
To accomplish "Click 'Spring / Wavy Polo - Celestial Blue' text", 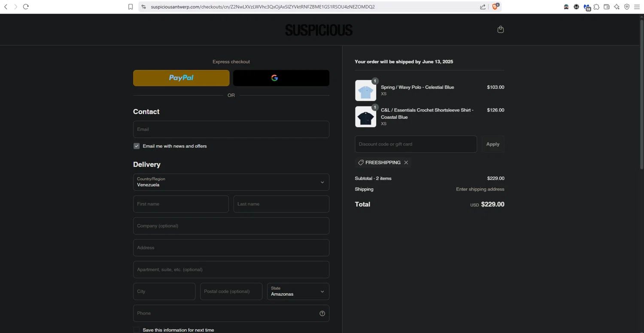I will [417, 87].
